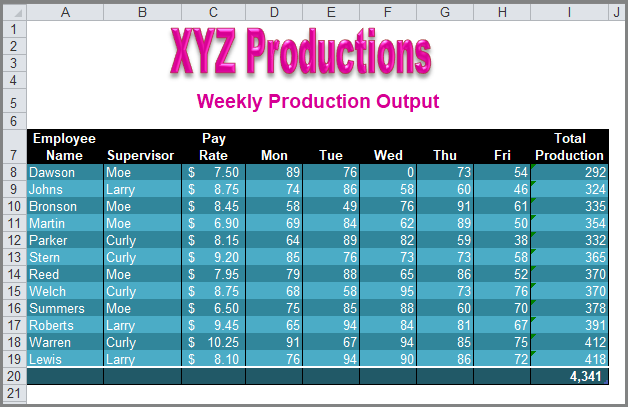Click the Supervisor header cell
This screenshot has height=407, width=628.
(x=142, y=147)
